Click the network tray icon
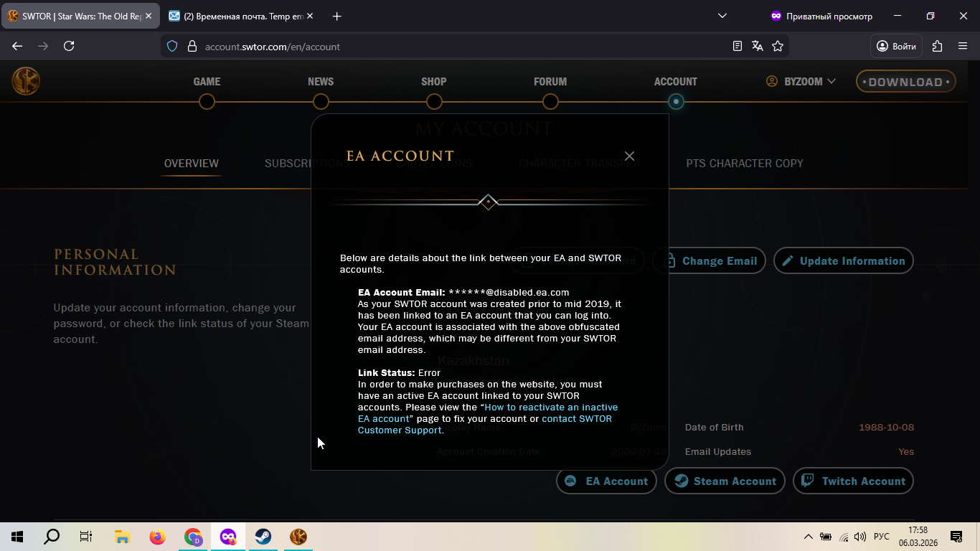Screen dimensions: 980x551 coord(844,537)
